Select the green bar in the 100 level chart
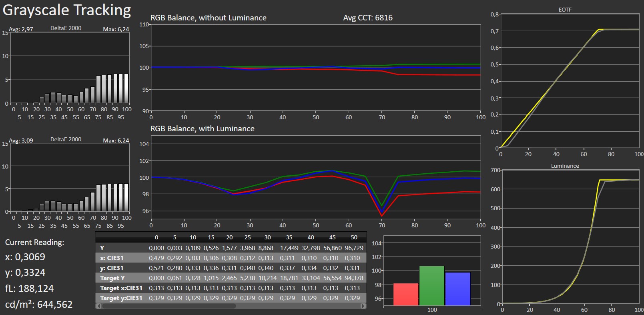 click(x=432, y=286)
